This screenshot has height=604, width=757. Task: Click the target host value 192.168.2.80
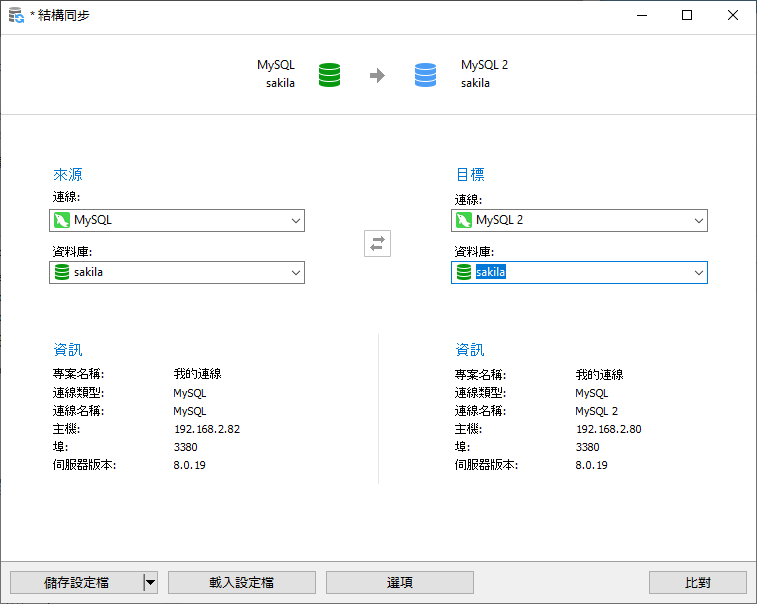pos(608,429)
